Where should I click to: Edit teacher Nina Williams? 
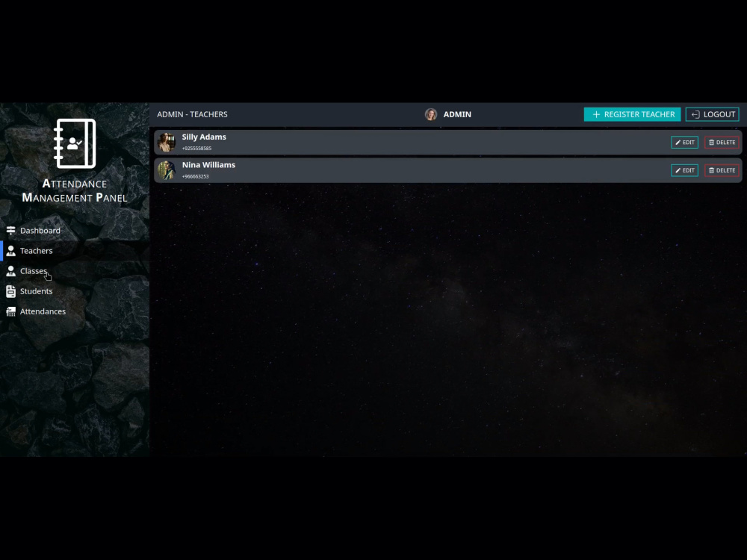[x=684, y=170]
